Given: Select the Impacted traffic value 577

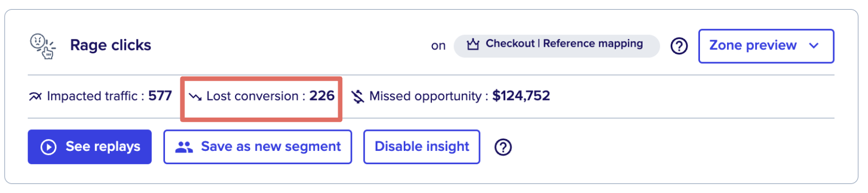Looking at the screenshot, I should pyautogui.click(x=160, y=96).
